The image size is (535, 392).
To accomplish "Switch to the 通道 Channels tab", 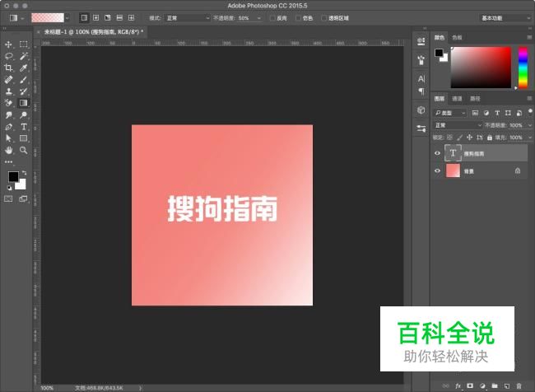I will (457, 99).
